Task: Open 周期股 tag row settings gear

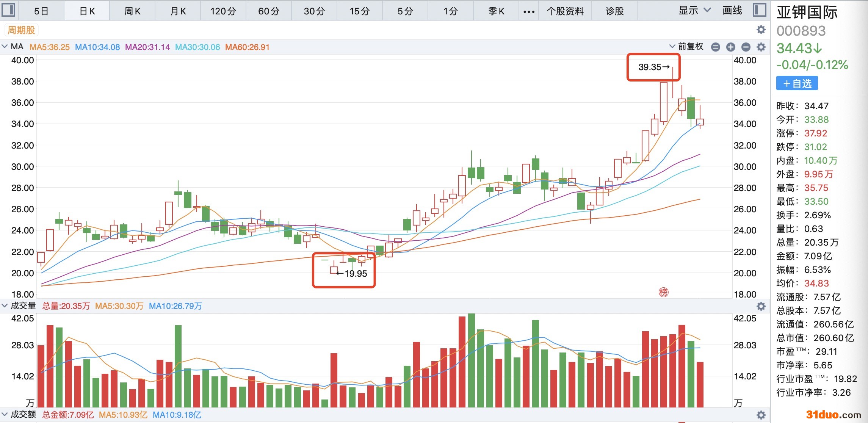Action: [x=761, y=30]
